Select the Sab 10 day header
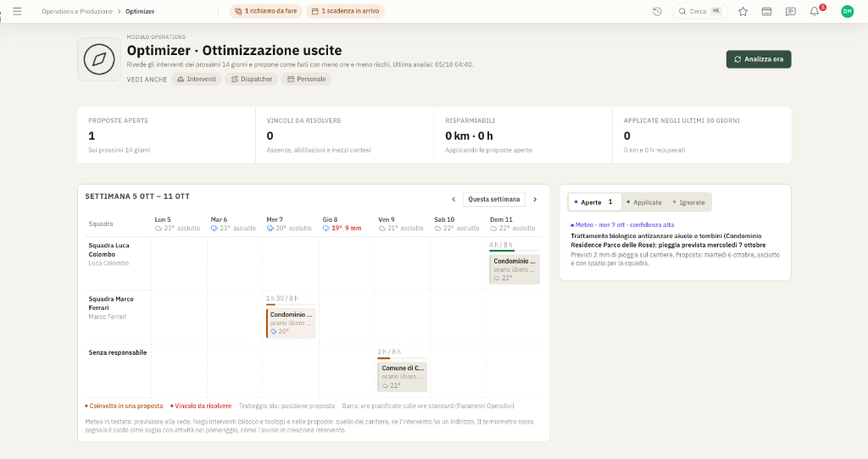Image resolution: width=868 pixels, height=459 pixels. [x=457, y=224]
